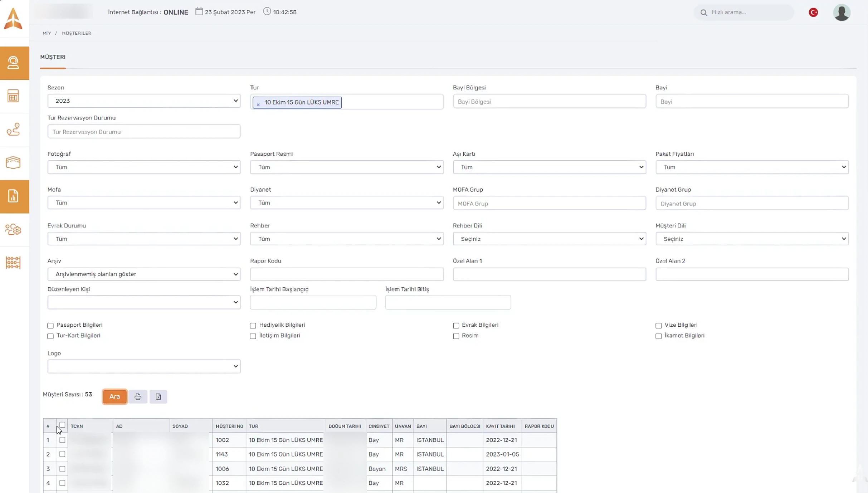Check the Vize Bilgileri option
The width and height of the screenshot is (868, 493).
pos(658,326)
